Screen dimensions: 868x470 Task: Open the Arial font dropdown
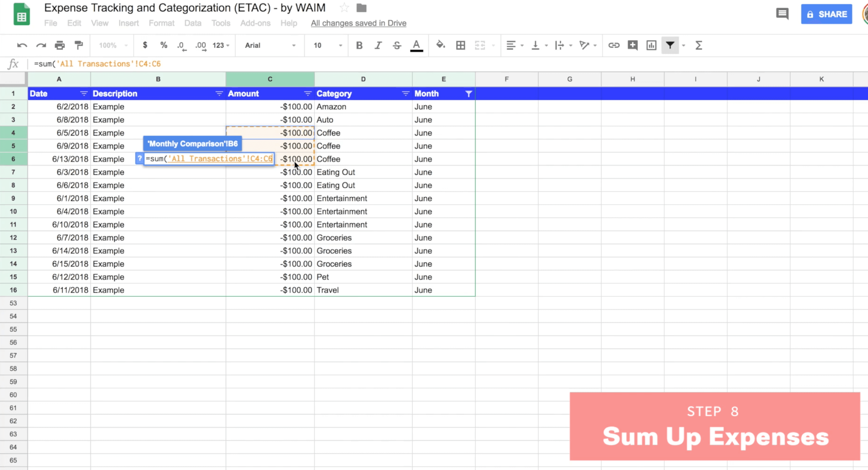point(269,45)
